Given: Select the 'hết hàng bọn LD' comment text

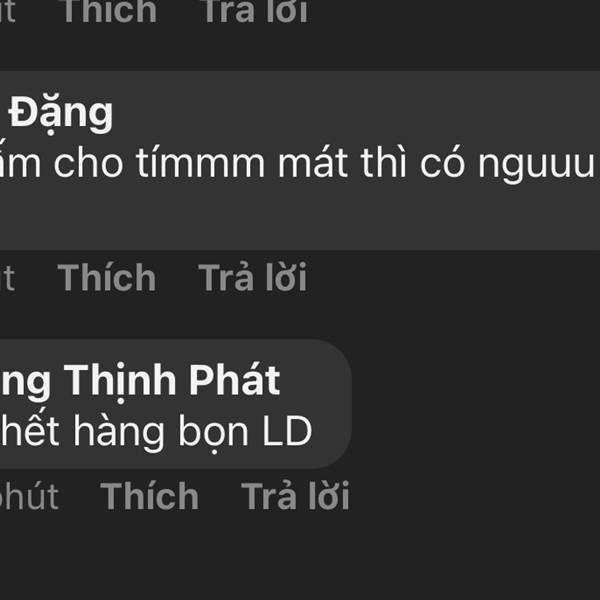Looking at the screenshot, I should [156, 432].
